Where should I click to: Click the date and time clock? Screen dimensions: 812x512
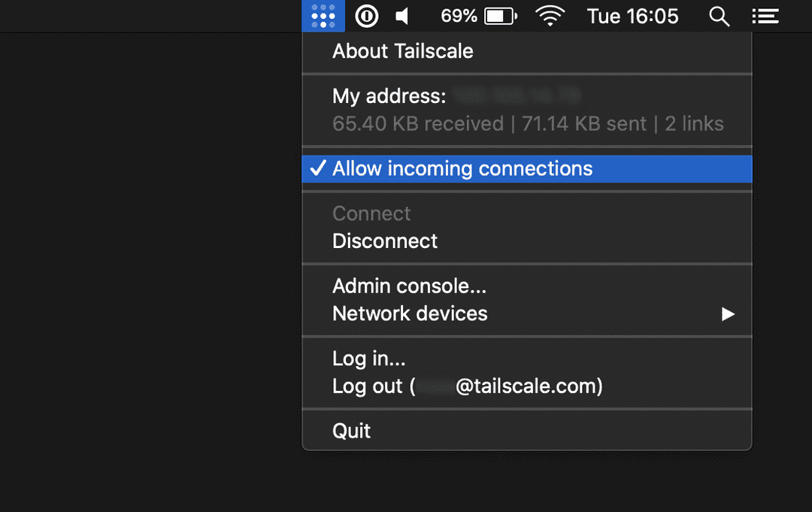632,16
